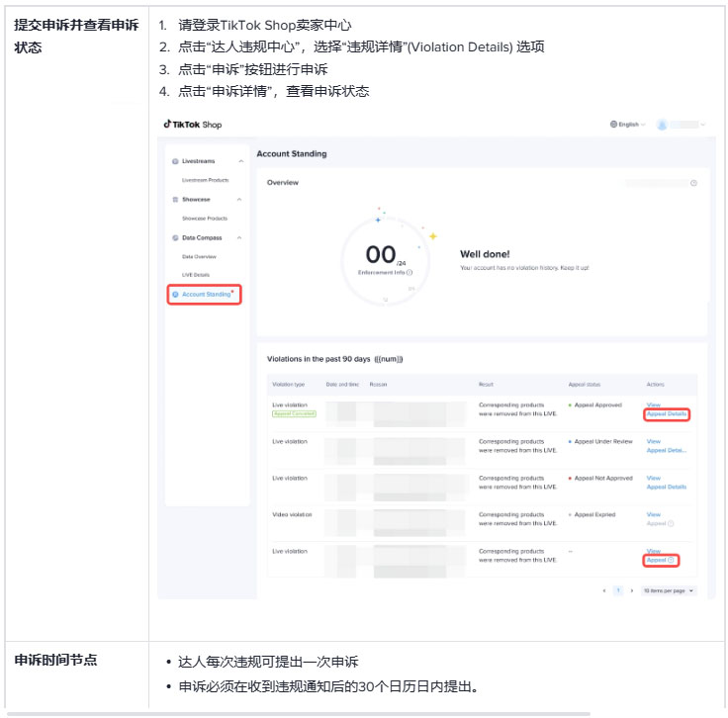
Task: Open Data Overview in the sidebar
Action: click(x=199, y=256)
